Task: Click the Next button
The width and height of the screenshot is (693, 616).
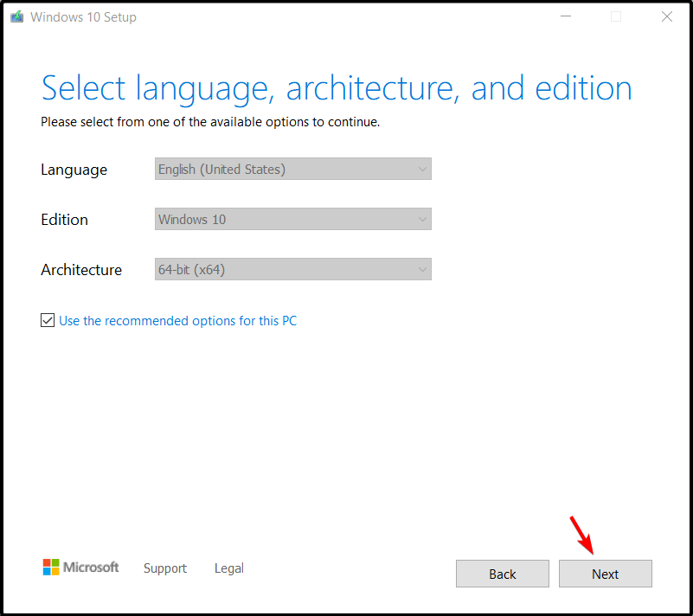Action: click(x=605, y=574)
